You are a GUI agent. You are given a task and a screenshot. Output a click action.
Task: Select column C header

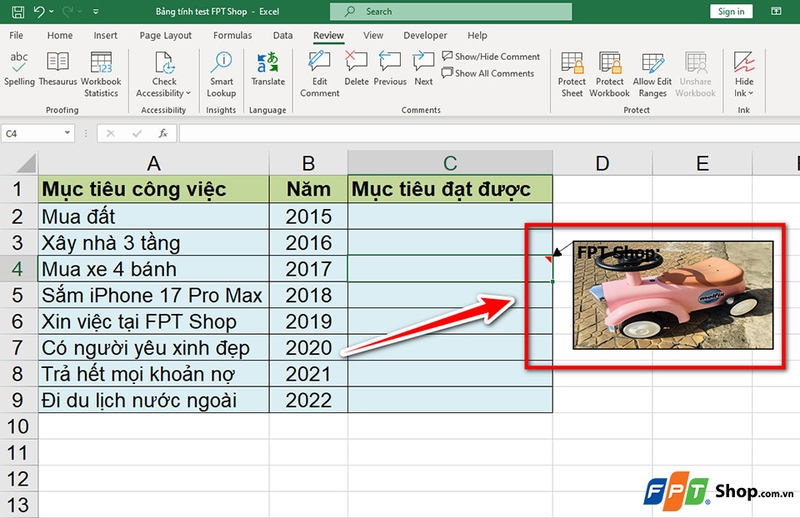pyautogui.click(x=450, y=163)
